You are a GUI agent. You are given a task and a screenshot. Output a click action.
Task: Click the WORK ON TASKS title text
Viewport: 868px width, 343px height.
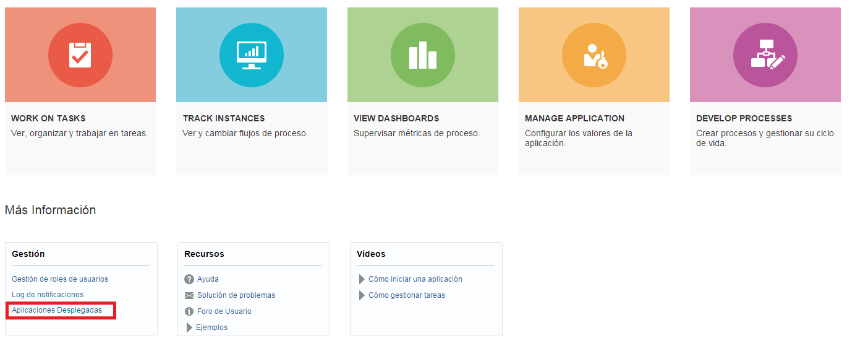(x=48, y=118)
